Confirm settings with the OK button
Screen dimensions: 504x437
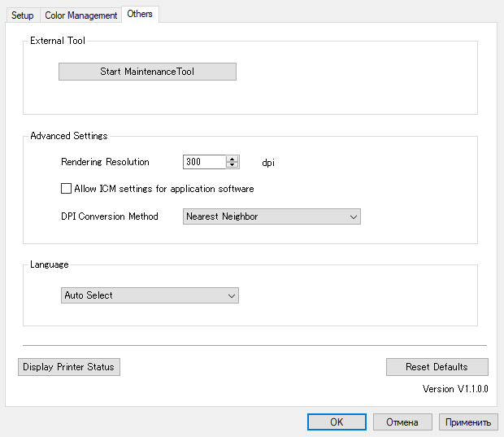(x=337, y=422)
